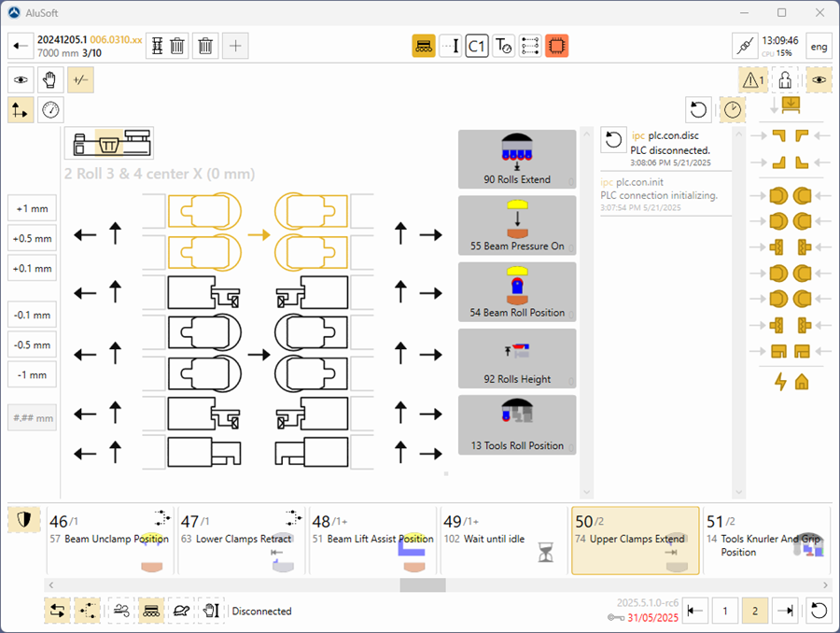
Task: Click the shield icon beside step list
Action: pyautogui.click(x=23, y=521)
